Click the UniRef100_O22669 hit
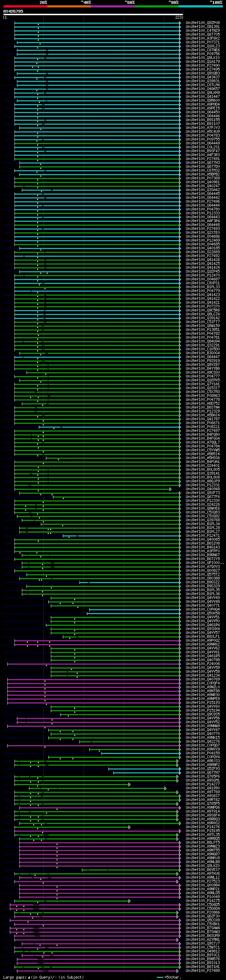Screen dimensions: 226x980 coord(203,252)
